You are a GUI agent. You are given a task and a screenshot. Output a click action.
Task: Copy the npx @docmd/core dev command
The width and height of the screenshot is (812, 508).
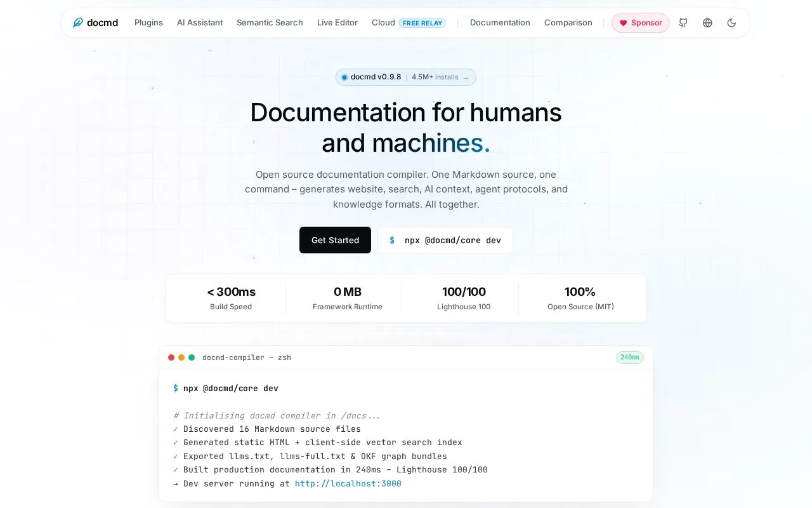[445, 240]
